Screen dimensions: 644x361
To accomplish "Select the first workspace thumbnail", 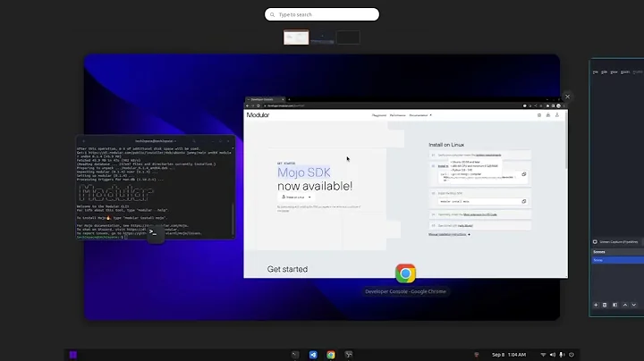I will [296, 38].
